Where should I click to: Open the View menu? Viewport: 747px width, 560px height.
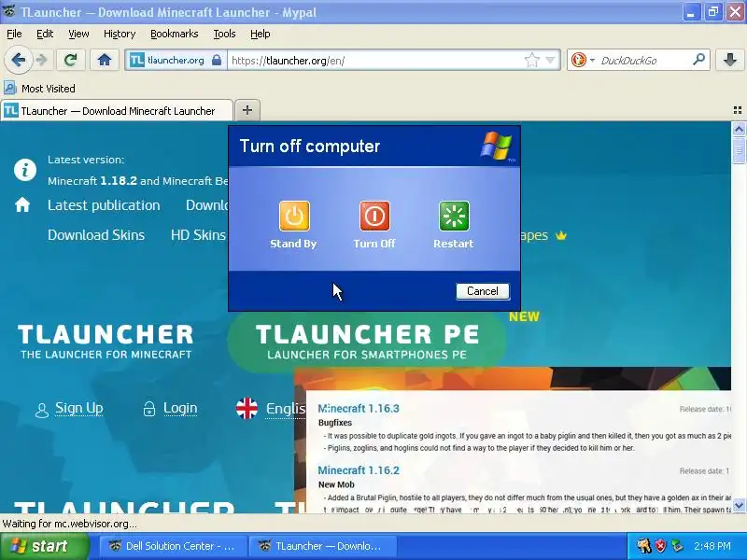click(x=78, y=34)
